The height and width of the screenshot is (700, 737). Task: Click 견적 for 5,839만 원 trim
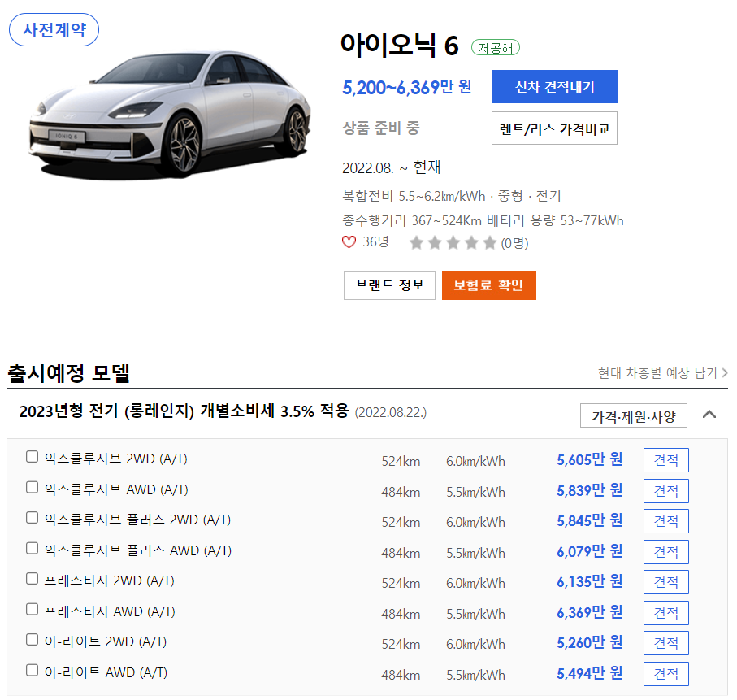(666, 491)
